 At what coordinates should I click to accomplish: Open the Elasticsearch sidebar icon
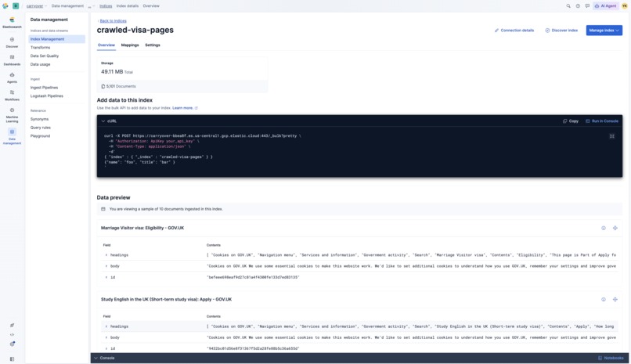pos(12,22)
